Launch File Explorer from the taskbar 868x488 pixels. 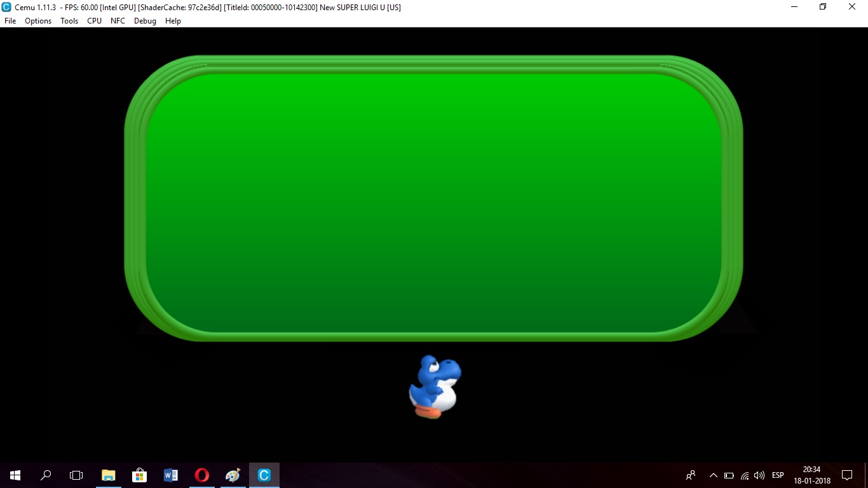click(x=109, y=475)
